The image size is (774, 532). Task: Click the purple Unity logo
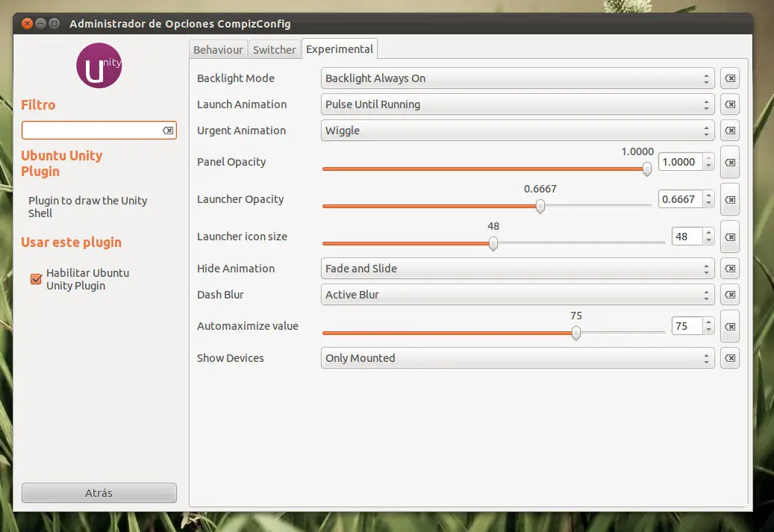point(99,65)
